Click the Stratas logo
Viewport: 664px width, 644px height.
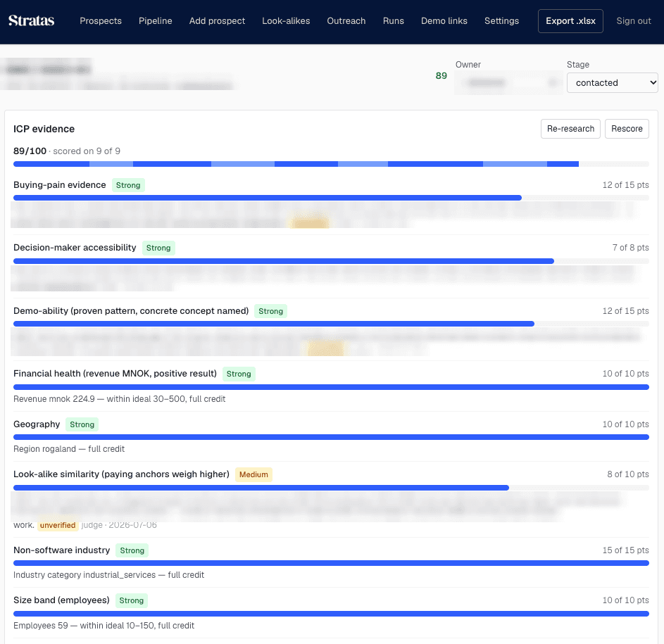tap(32, 20)
